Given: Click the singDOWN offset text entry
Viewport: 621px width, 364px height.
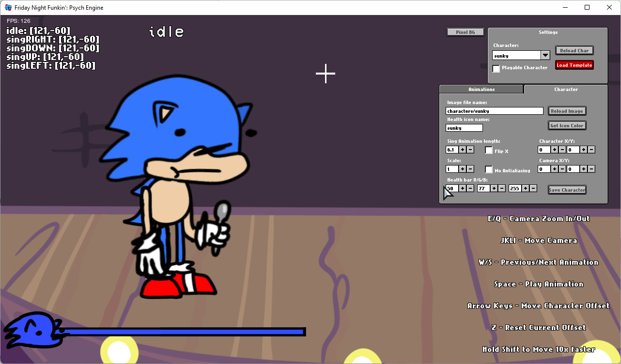Looking at the screenshot, I should [52, 48].
